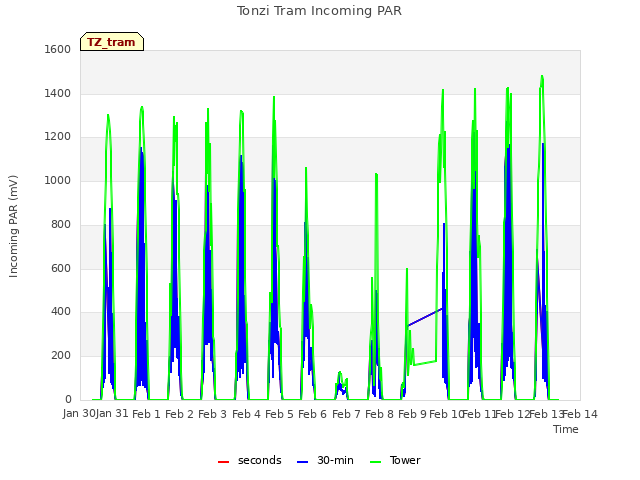Click the 0 y-axis tick label
Viewport: 640px width, 480px height.
click(68, 399)
